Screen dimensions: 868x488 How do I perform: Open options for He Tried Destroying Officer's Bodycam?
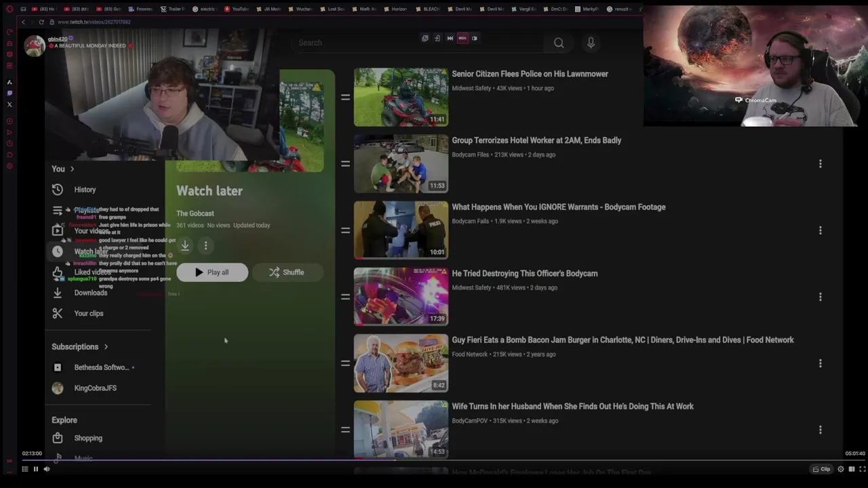point(820,297)
